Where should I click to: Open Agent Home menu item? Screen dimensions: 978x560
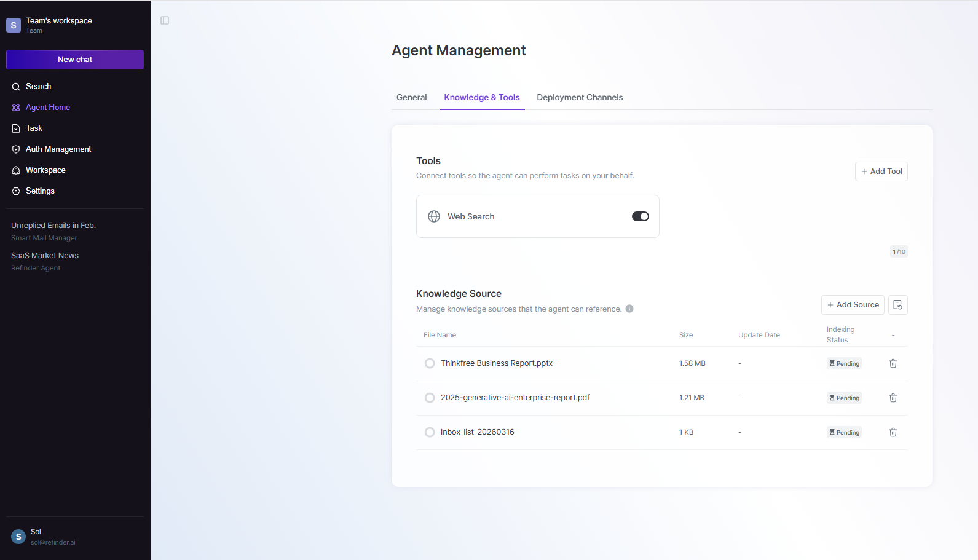tap(75, 108)
